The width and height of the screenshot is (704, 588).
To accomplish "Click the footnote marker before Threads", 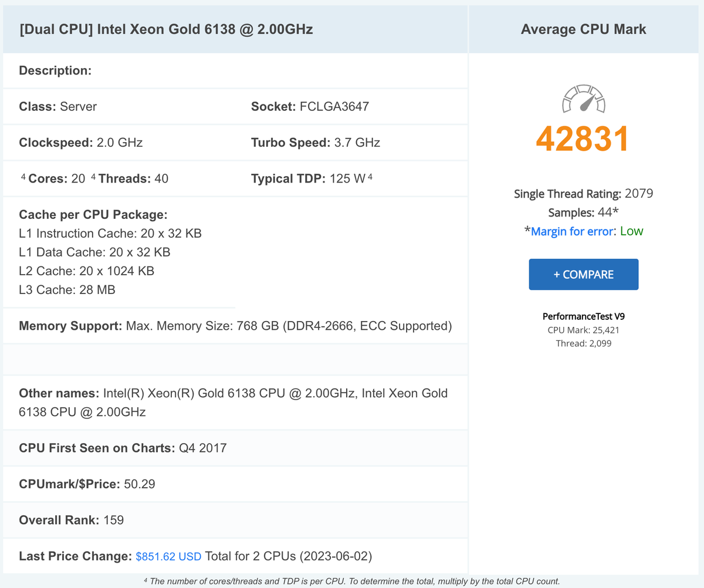I will [94, 177].
